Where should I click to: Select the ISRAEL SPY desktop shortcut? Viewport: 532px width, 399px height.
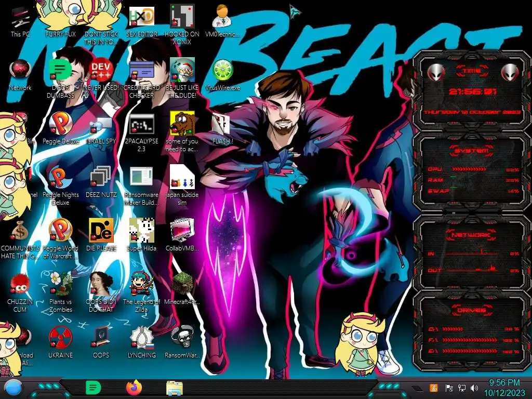101,129
